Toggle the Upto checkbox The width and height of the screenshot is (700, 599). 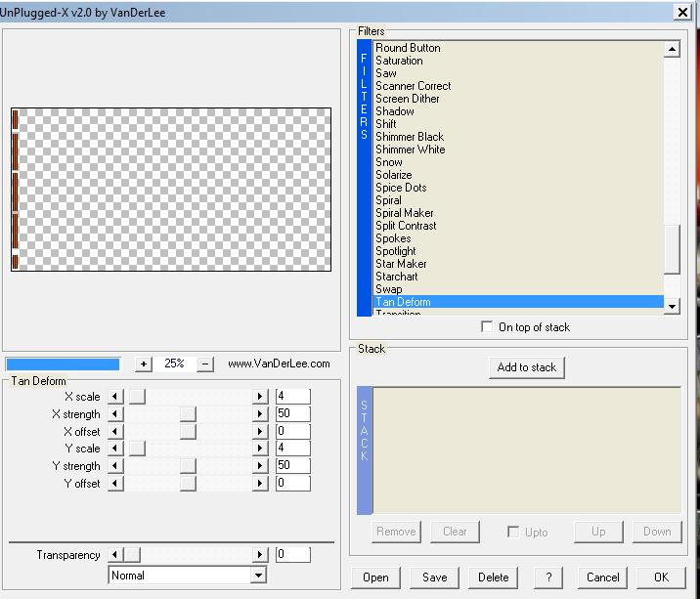[x=513, y=532]
